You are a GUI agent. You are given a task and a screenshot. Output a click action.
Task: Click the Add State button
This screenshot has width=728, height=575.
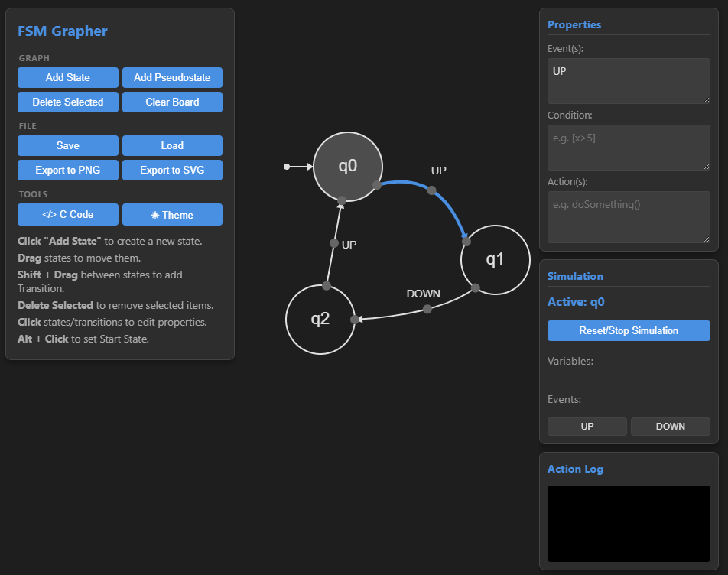click(67, 77)
